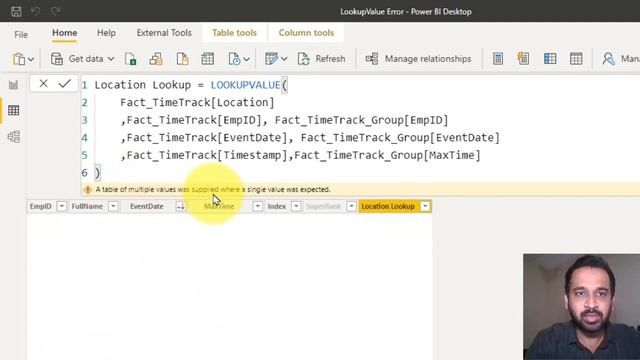Click Fact_TimeTrack[Location] in formula line 2

[197, 102]
